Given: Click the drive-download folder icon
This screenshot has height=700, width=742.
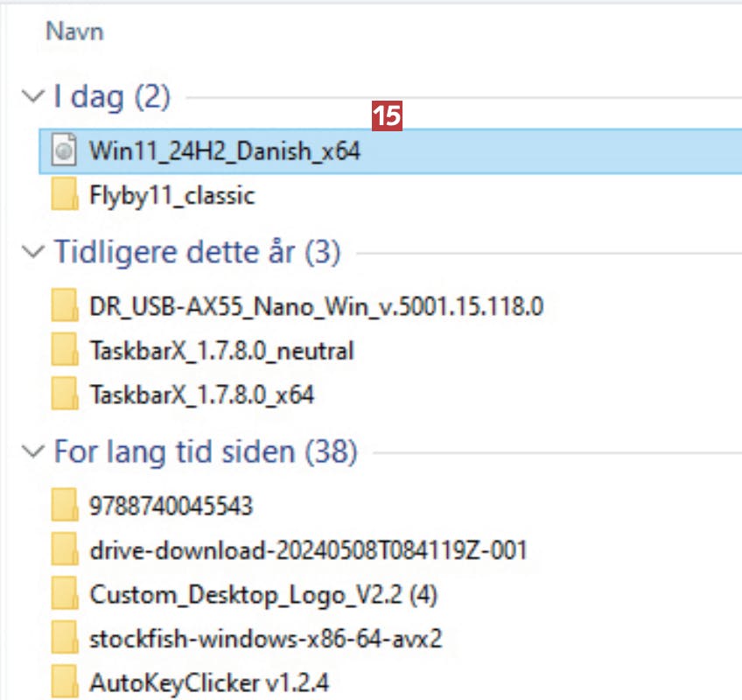Looking at the screenshot, I should 64,550.
